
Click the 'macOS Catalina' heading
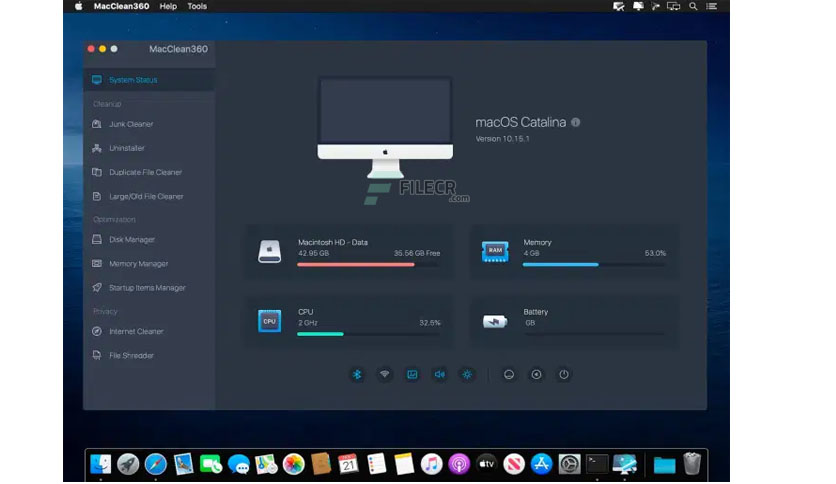520,122
